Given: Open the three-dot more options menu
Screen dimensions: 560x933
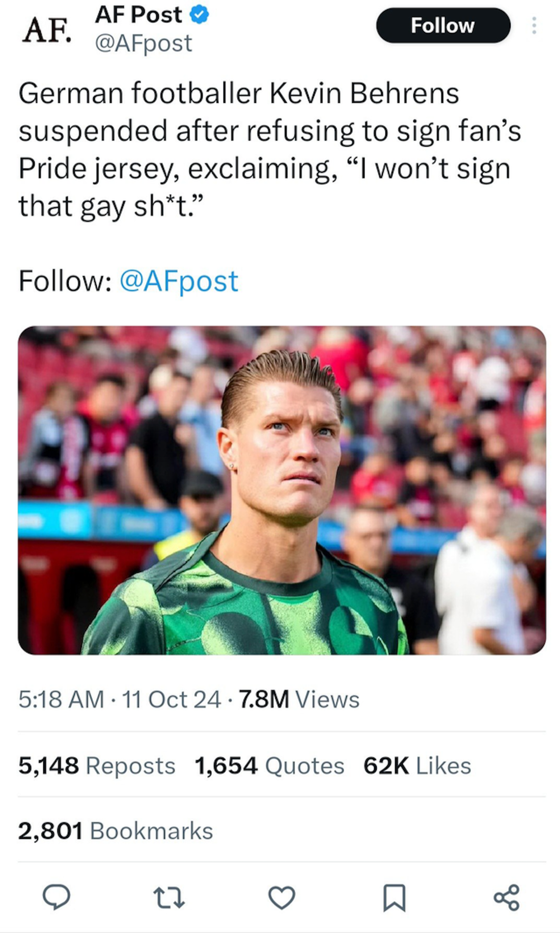Looking at the screenshot, I should coord(534,25).
